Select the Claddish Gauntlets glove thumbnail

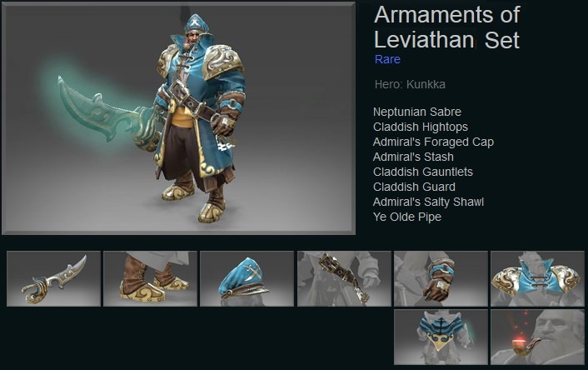[x=441, y=278]
